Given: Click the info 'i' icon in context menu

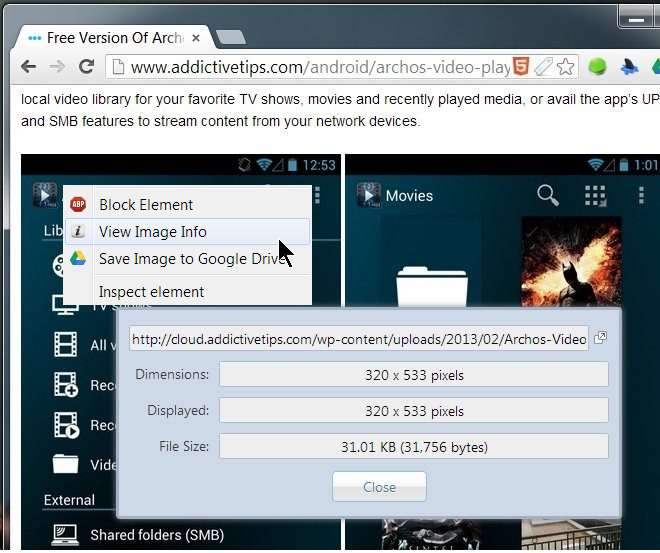Looking at the screenshot, I should [x=78, y=231].
